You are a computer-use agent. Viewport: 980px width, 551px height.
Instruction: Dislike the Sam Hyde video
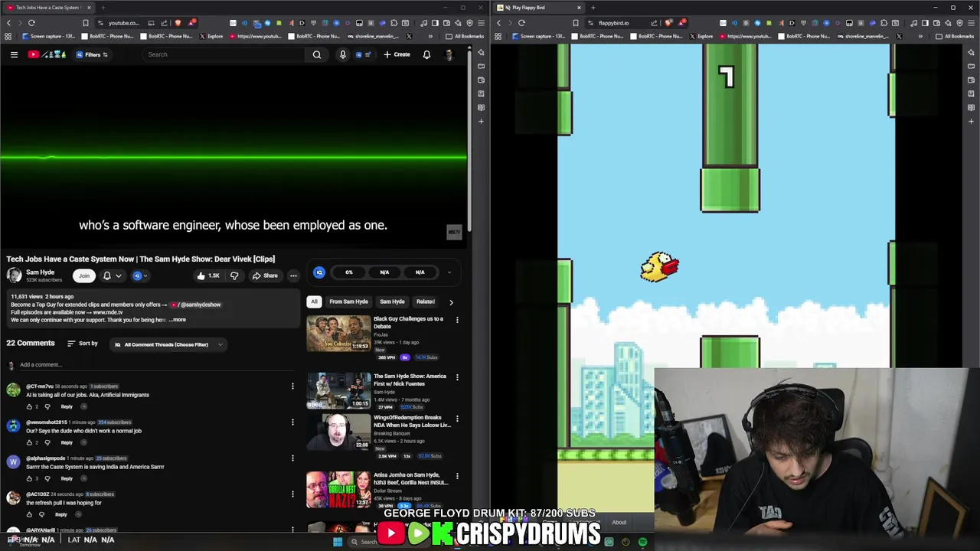pyautogui.click(x=234, y=275)
